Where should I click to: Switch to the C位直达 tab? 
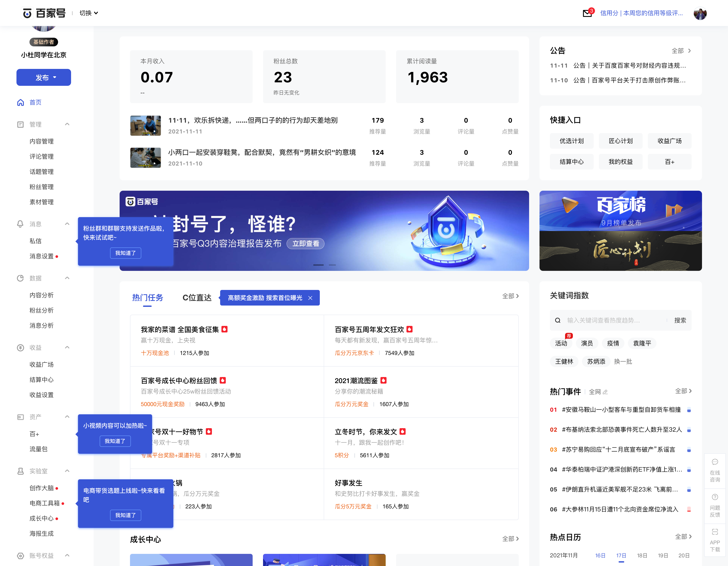(x=197, y=298)
